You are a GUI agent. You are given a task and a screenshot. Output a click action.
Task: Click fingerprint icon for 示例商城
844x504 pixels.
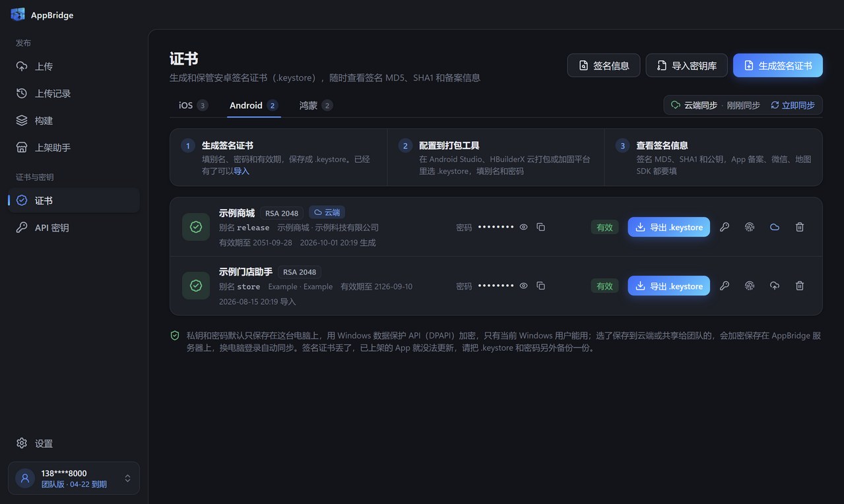tap(750, 227)
